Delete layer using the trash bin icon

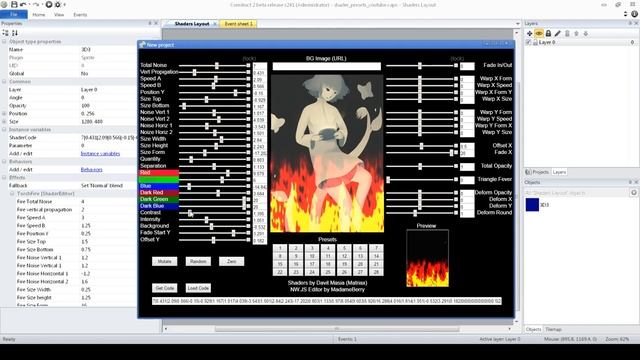[567, 33]
